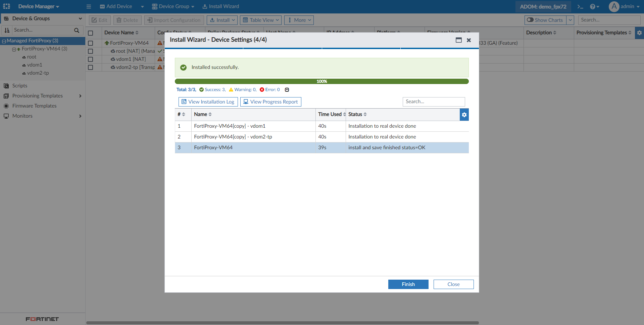
Task: Click the Fortinet logo
Action: tap(42, 319)
